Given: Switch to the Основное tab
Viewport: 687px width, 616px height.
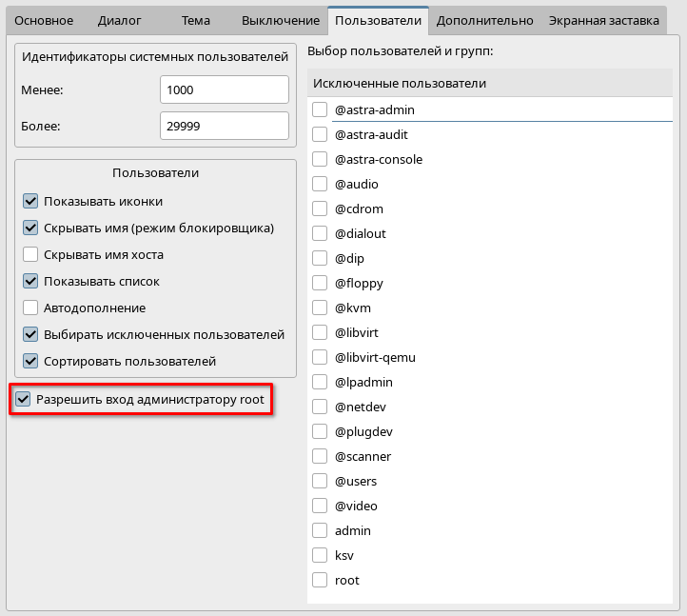Looking at the screenshot, I should tap(44, 20).
